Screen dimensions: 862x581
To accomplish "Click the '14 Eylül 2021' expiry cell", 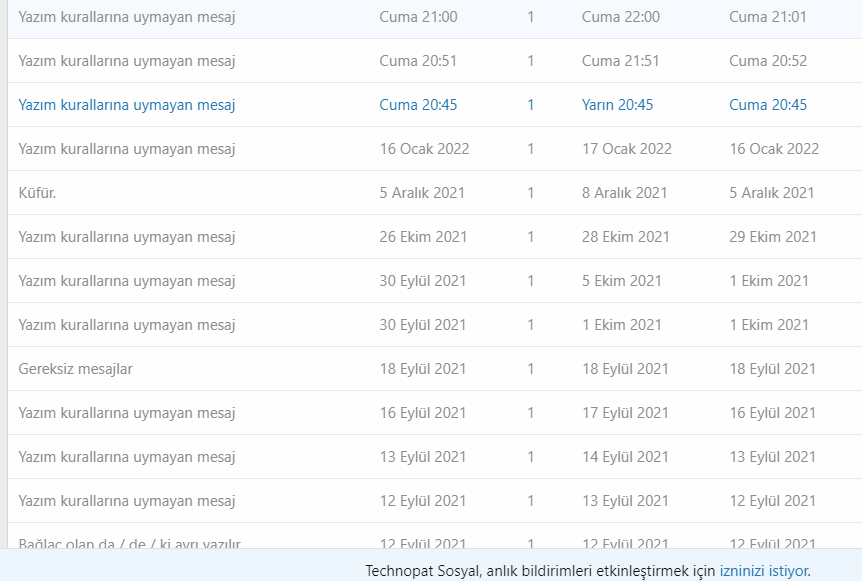I will tap(625, 457).
